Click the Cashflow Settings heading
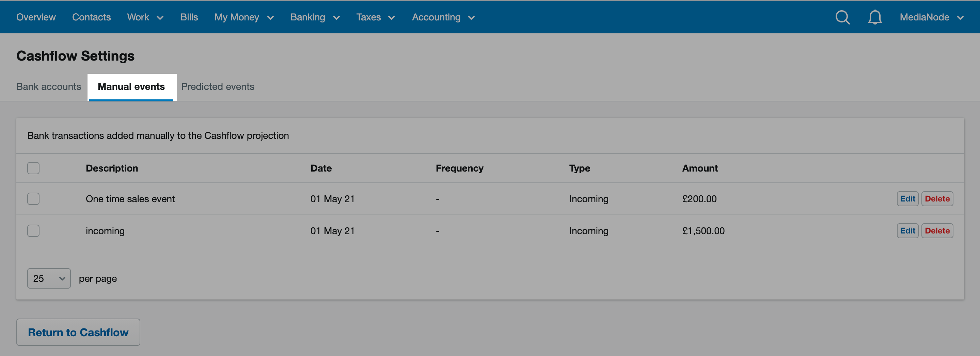Screen dimensions: 980x356 75,56
